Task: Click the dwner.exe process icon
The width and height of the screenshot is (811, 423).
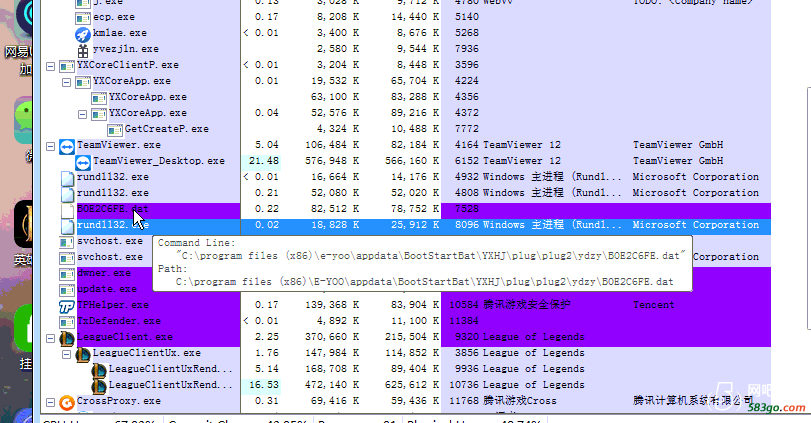Action: click(x=67, y=275)
